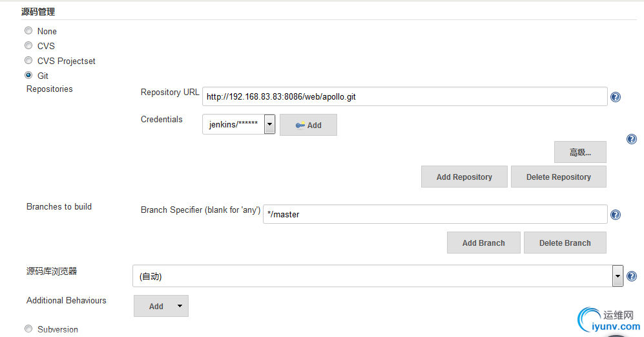Open the Additional Behaviours Add dropdown
The image size is (644, 337).
pyautogui.click(x=161, y=306)
